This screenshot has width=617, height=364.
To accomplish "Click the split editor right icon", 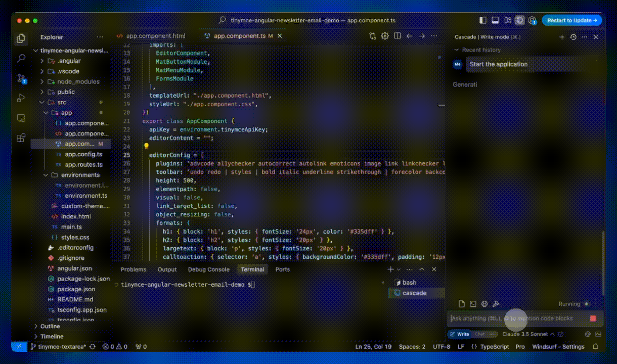I will click(x=398, y=36).
